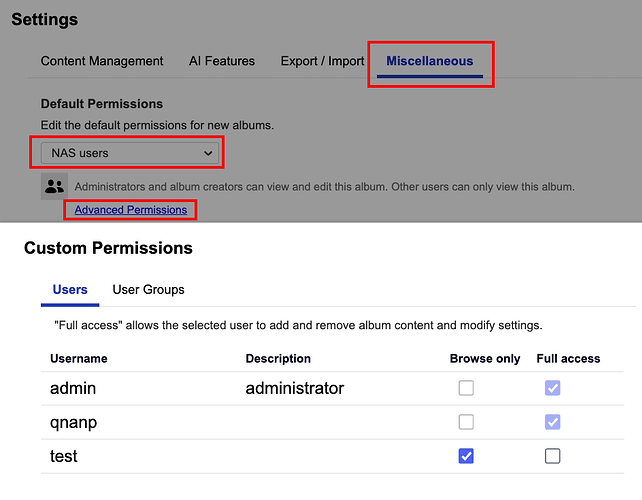Select the test username entry
This screenshot has width=642, height=500.
coord(64,456)
